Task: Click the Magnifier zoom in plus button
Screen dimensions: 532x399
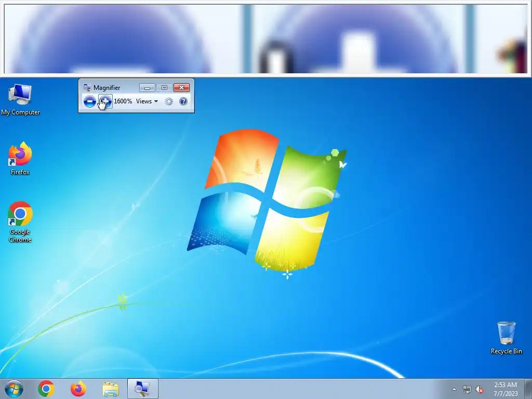Action: (105, 101)
